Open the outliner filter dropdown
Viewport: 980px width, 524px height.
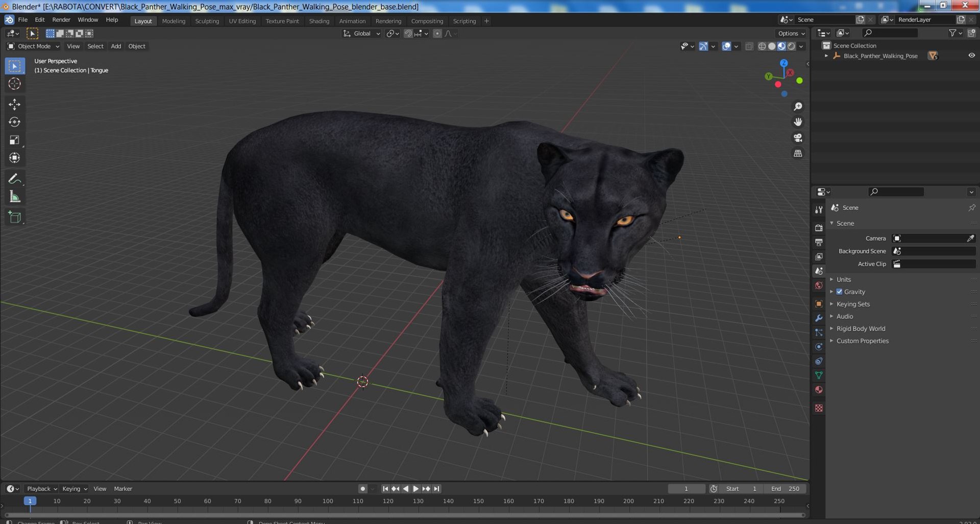click(x=955, y=33)
